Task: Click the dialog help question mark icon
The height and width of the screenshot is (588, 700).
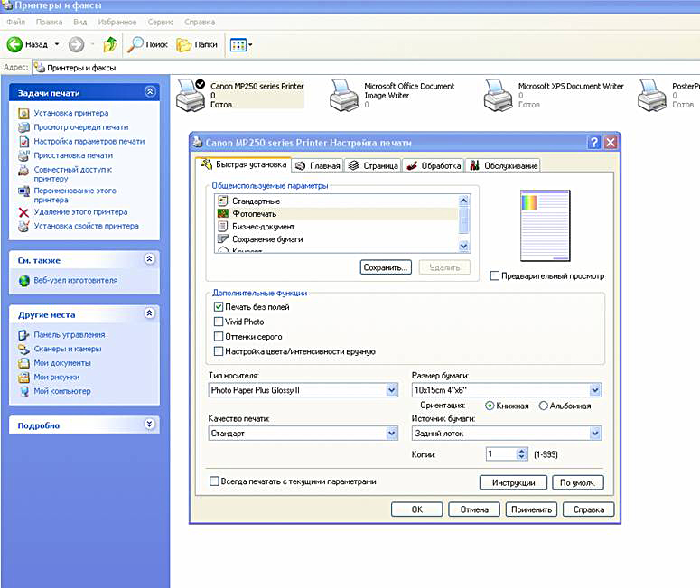Action: click(x=593, y=143)
